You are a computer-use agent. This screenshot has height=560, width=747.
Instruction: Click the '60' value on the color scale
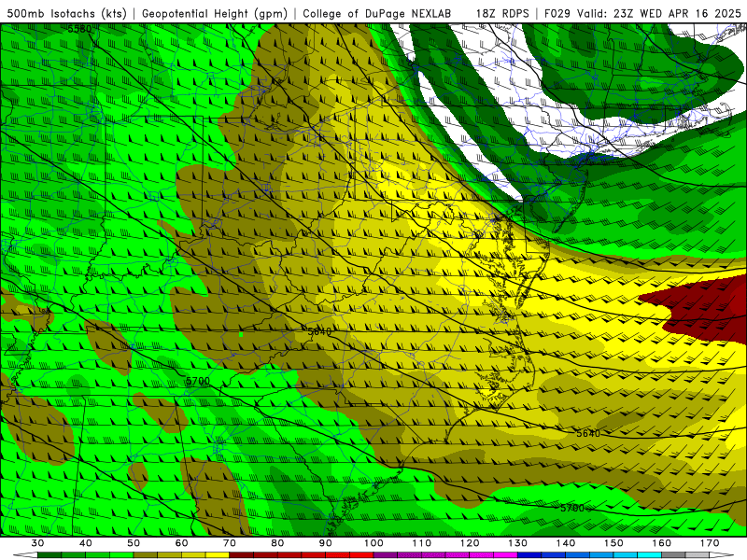coord(181,543)
